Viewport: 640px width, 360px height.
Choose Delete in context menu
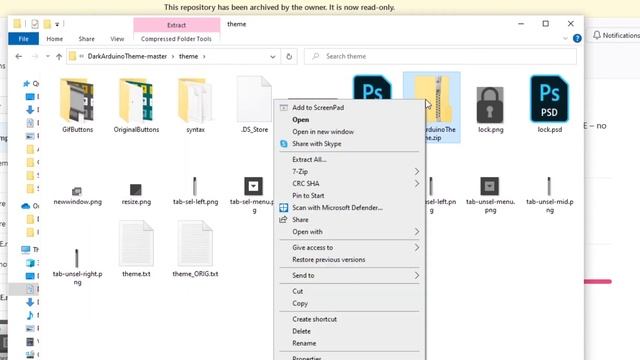pyautogui.click(x=349, y=331)
